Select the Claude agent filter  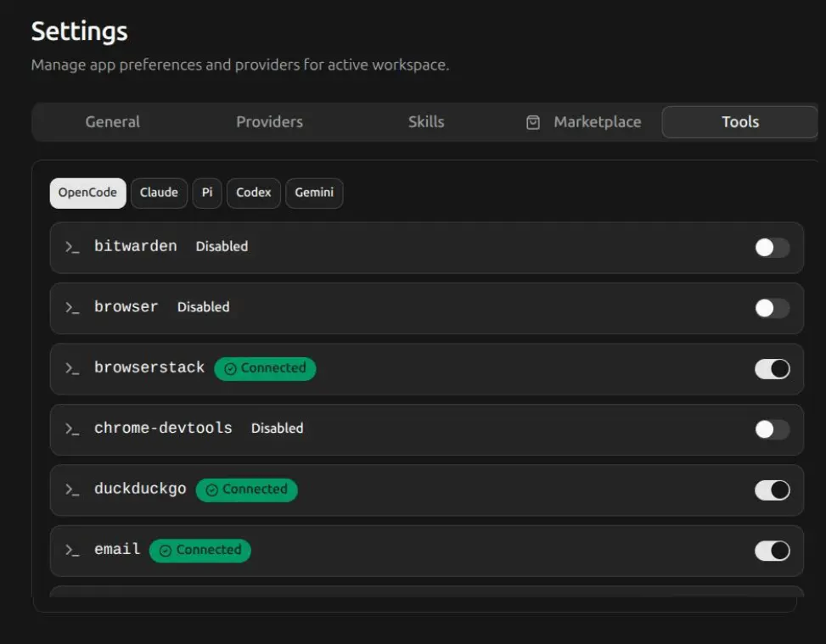click(159, 193)
